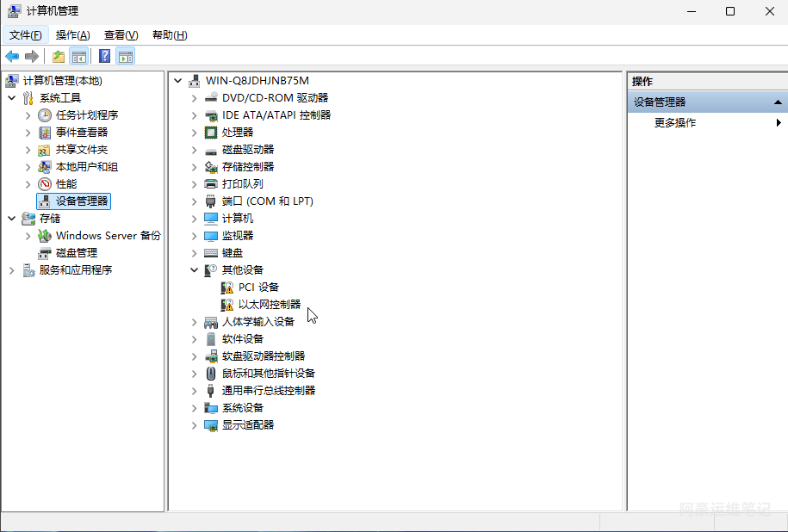
Task: Click the Up one level folder icon
Action: tap(58, 57)
